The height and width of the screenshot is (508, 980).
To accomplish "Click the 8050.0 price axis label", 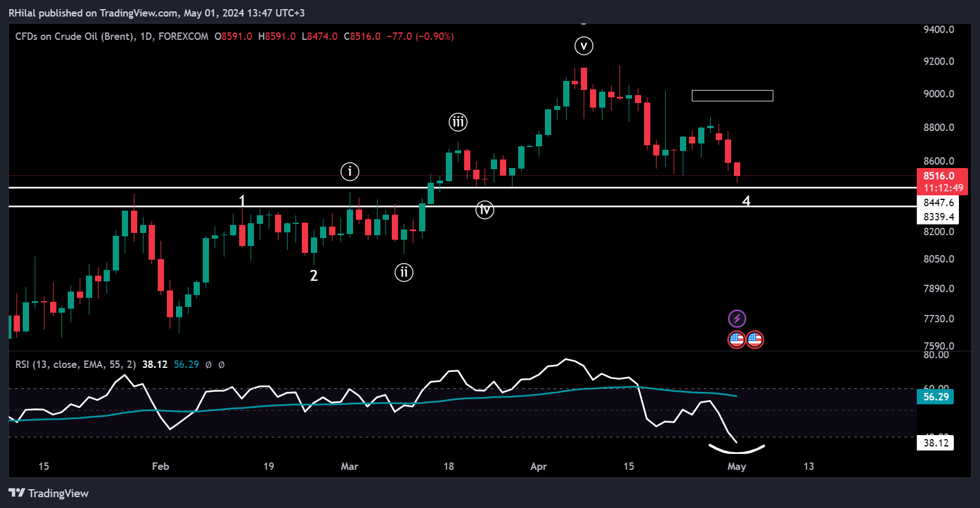I will (938, 259).
